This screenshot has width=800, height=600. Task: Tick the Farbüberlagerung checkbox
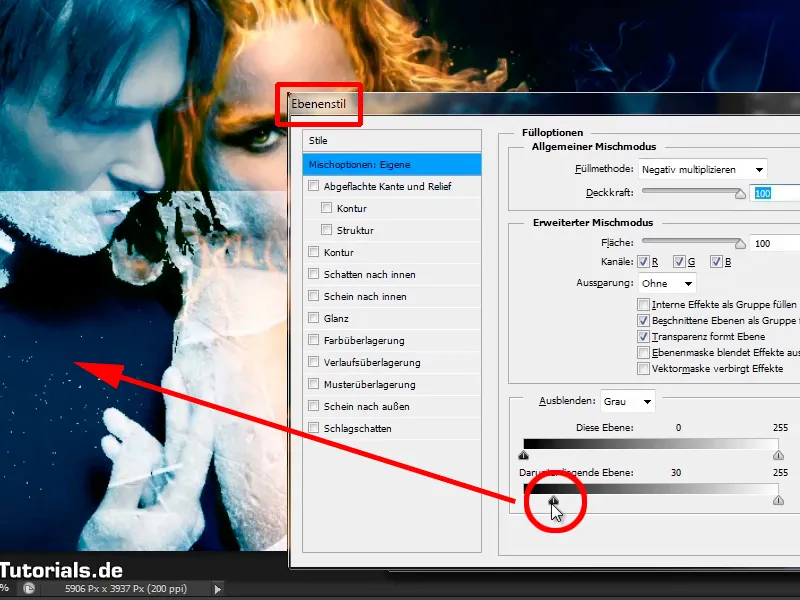pyautogui.click(x=313, y=339)
